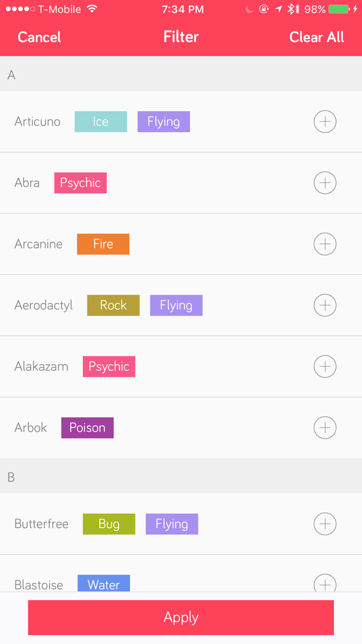The height and width of the screenshot is (644, 362).
Task: Tap Arbok's plus circle icon
Action: 325,428
